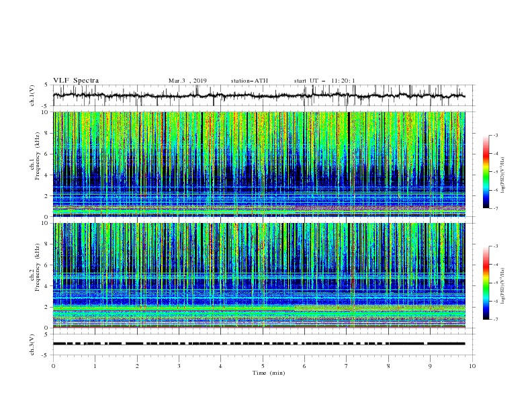Click the "-7" label on upper color bar
Image resolution: width=532 pixels, height=411 pixels.
coord(495,209)
